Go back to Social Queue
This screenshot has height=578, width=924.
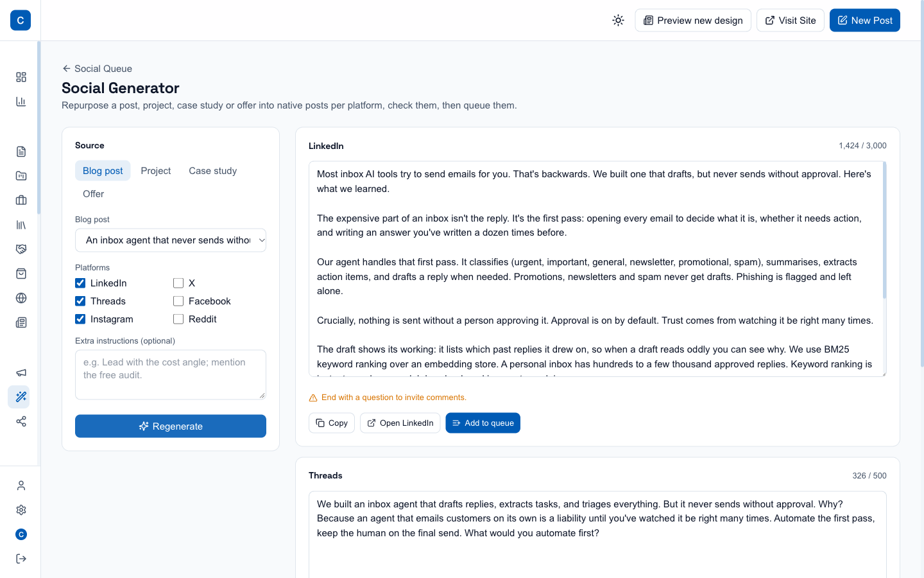97,69
